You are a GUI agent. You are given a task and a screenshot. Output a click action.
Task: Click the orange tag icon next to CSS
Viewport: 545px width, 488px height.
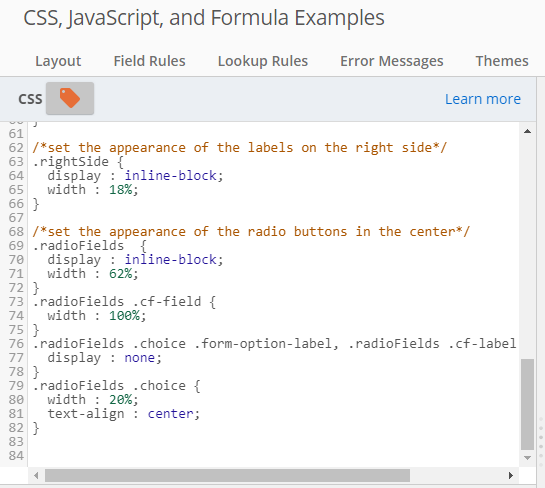click(x=70, y=98)
